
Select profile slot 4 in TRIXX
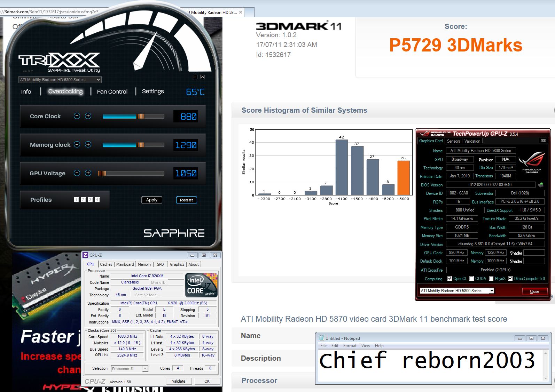pyautogui.click(x=97, y=200)
